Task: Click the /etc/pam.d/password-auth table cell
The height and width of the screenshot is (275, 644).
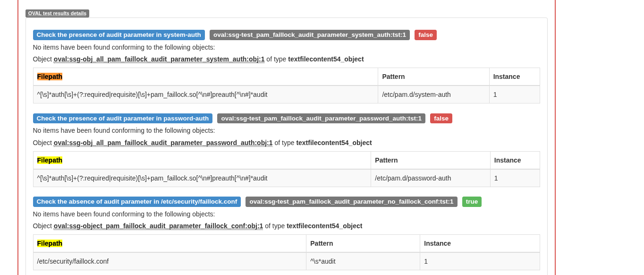Action: pyautogui.click(x=413, y=178)
